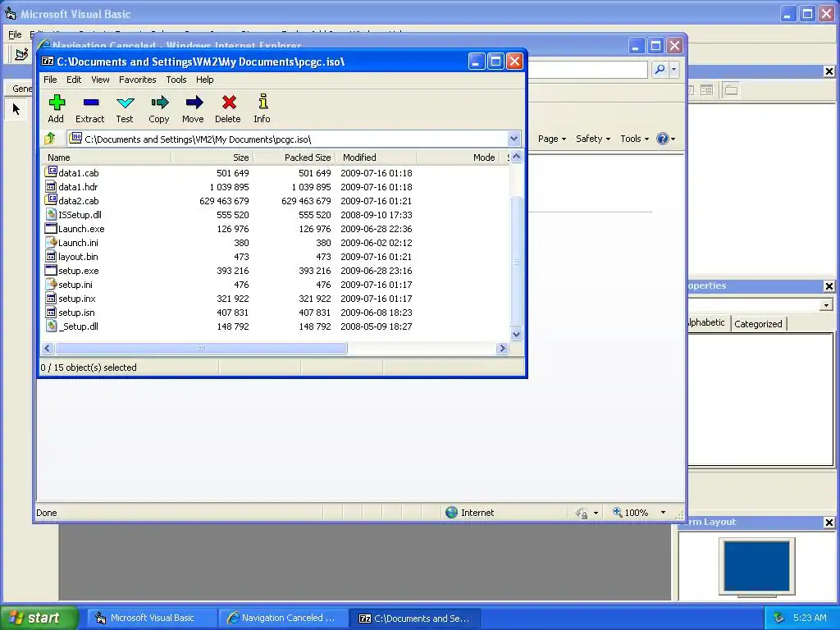Click the red Delete icon
Viewport: 840px width, 630px height.
click(x=228, y=109)
